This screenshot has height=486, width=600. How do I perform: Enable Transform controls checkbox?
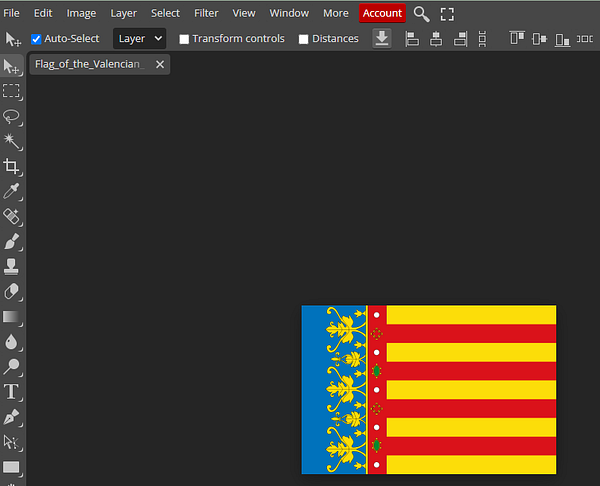point(184,39)
